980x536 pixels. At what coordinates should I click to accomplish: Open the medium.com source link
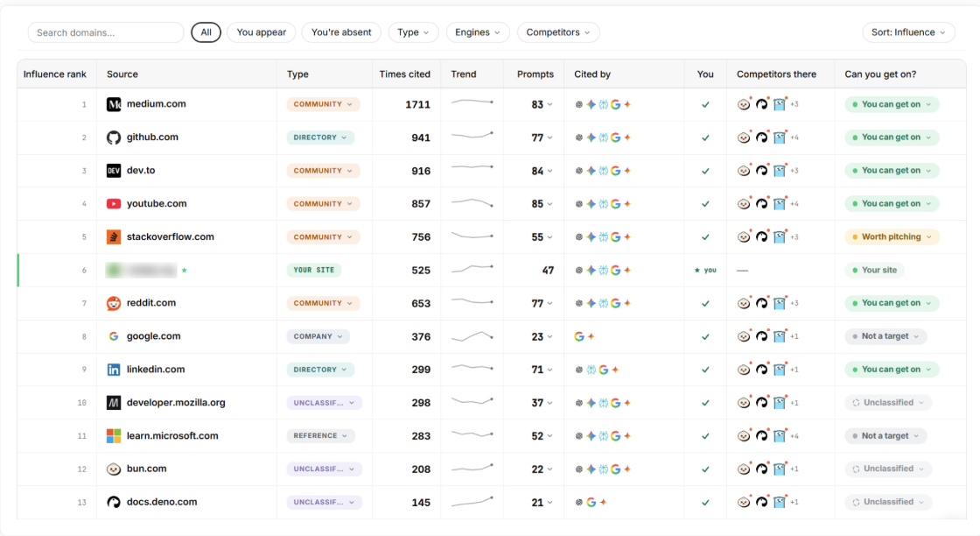coord(157,104)
